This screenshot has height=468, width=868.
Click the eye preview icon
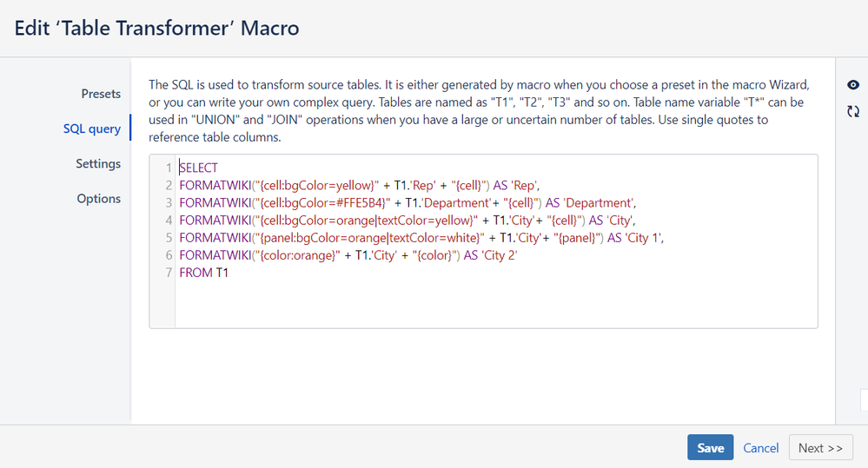(853, 85)
